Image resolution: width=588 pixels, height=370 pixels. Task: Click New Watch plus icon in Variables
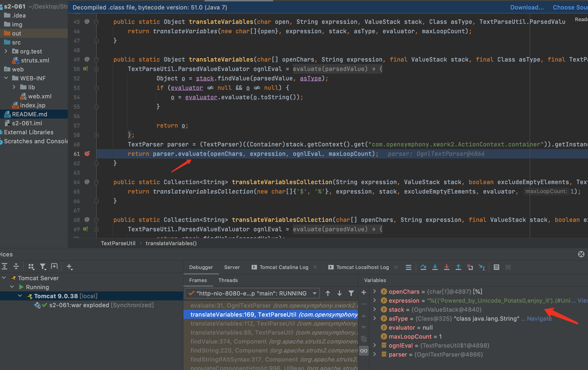364,292
